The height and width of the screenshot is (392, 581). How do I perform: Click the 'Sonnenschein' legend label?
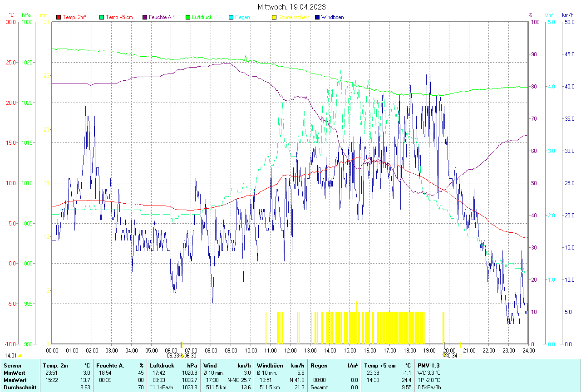[294, 17]
